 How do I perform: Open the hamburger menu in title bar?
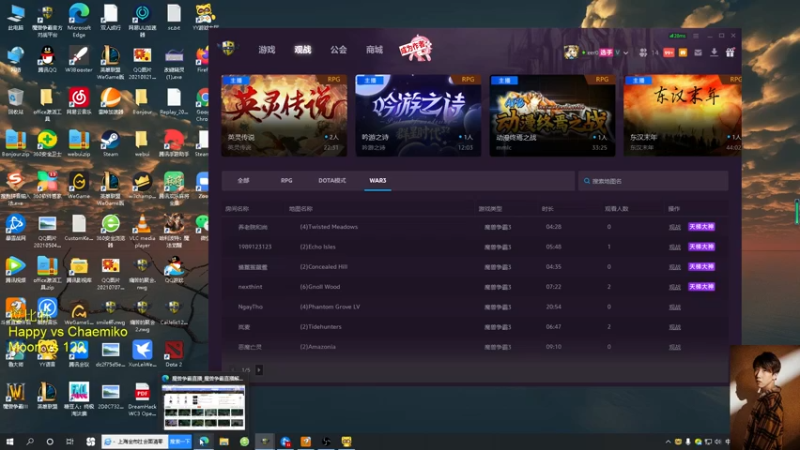[695, 36]
